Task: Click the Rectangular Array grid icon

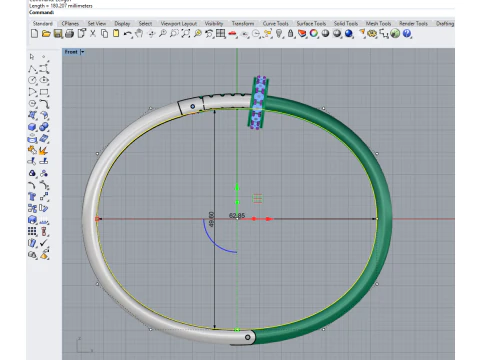Action: point(32,231)
